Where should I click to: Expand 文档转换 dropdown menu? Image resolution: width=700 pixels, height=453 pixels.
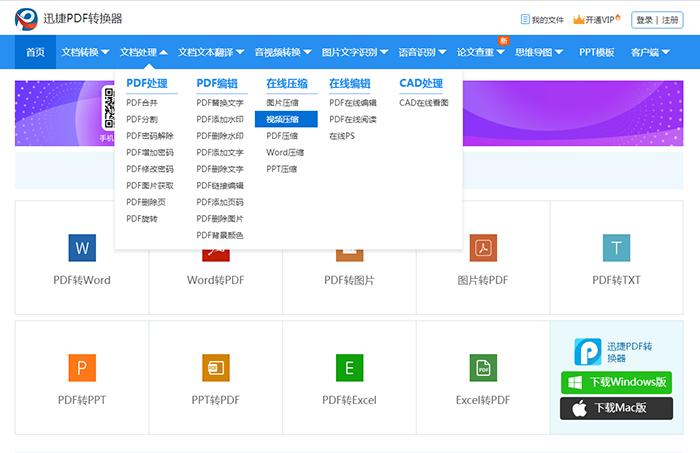tap(85, 52)
